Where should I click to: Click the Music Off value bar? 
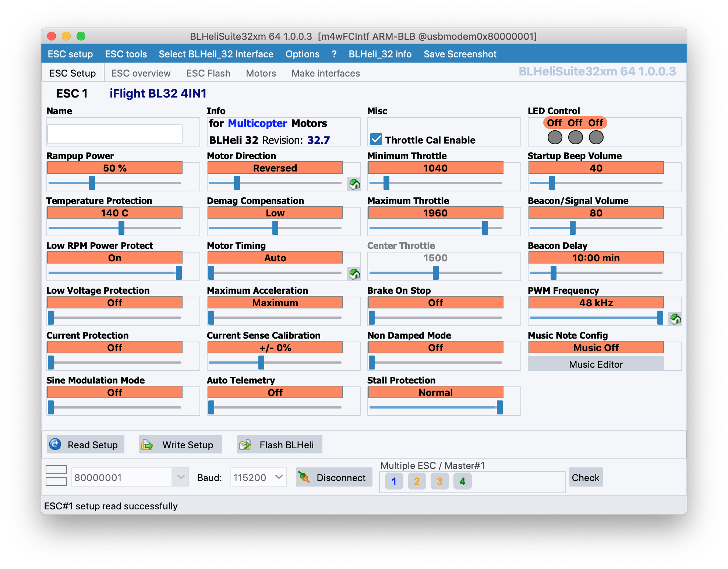(596, 347)
